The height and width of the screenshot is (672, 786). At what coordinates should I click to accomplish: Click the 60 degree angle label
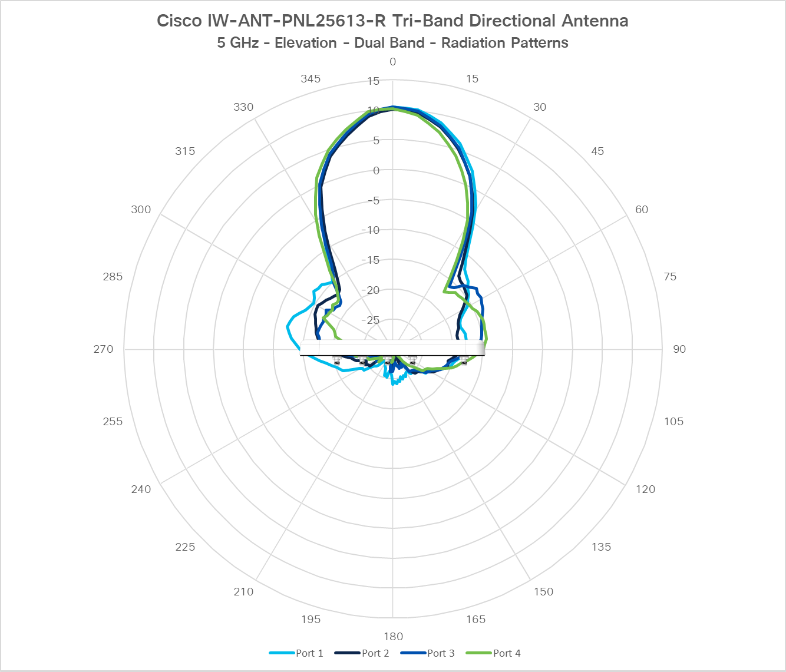coord(642,210)
